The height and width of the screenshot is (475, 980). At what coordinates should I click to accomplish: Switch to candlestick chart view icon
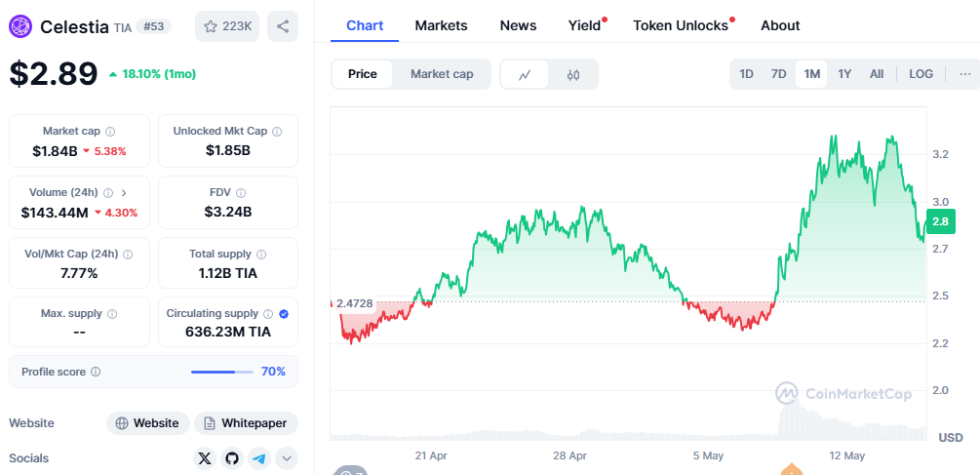pyautogui.click(x=573, y=74)
